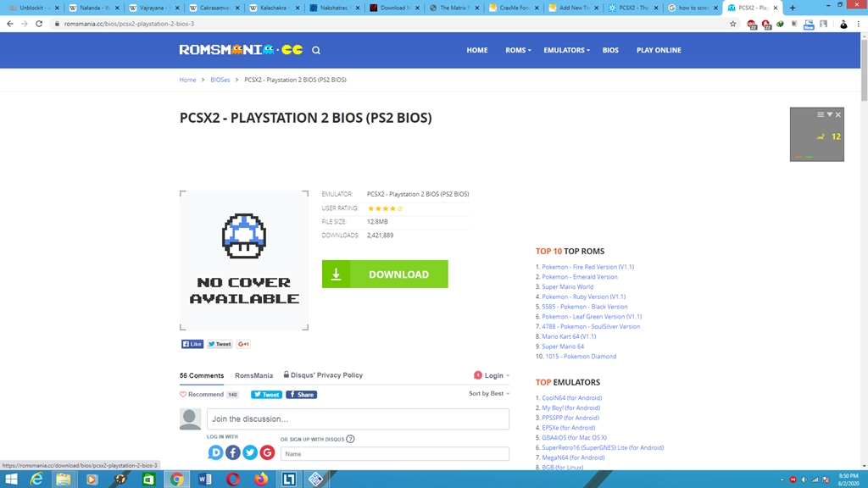Switch to the 56 Comments tab
The image size is (868, 488).
point(202,375)
